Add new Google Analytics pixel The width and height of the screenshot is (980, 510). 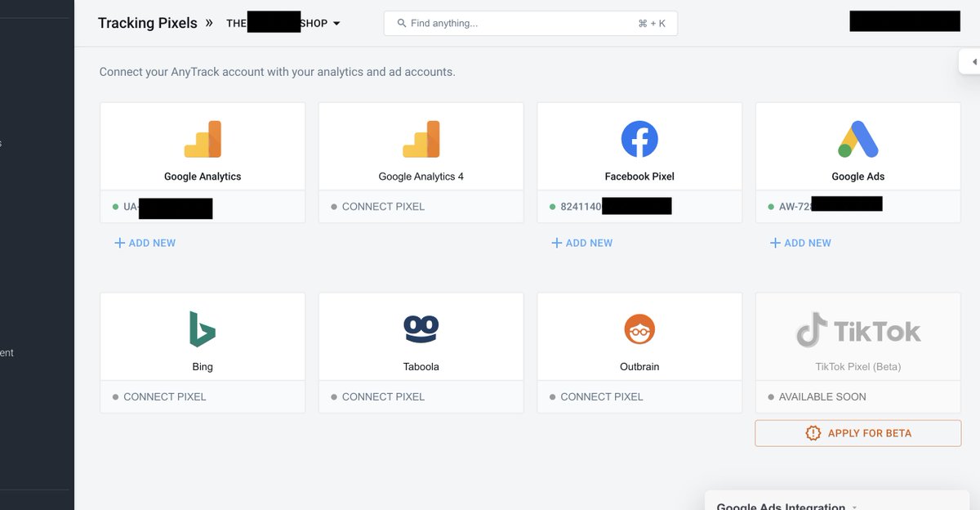tap(145, 243)
